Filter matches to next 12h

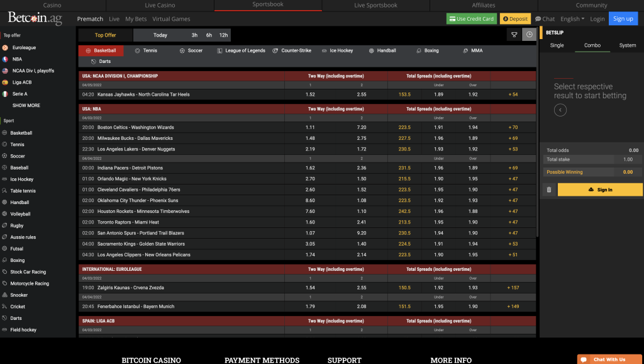click(223, 35)
